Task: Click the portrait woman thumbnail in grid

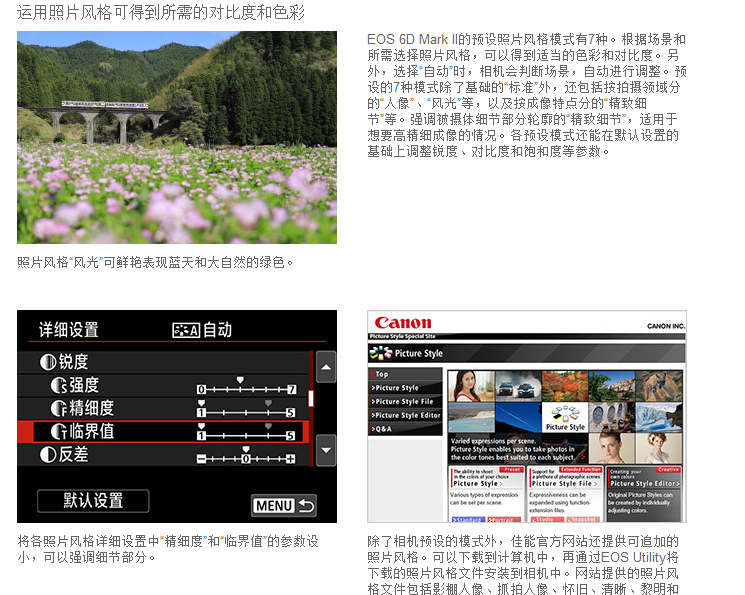Action: 471,386
